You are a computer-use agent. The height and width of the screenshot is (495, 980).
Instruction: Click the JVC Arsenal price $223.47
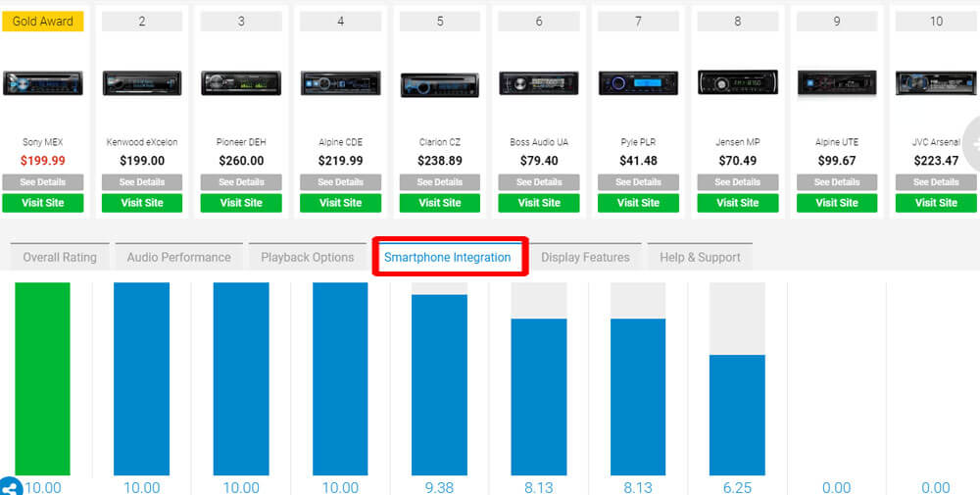936,161
